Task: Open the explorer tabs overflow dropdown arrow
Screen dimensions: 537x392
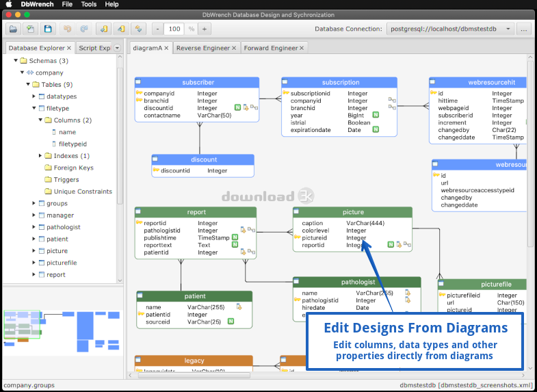Action: [x=117, y=48]
